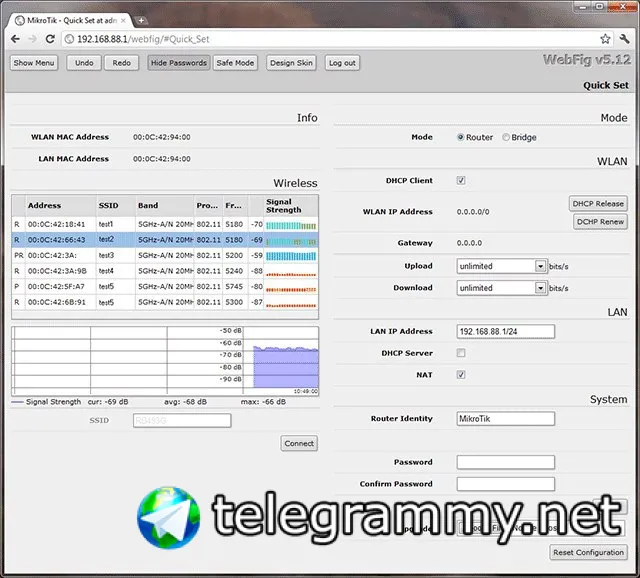Sort wireless table by Address column

click(x=61, y=205)
